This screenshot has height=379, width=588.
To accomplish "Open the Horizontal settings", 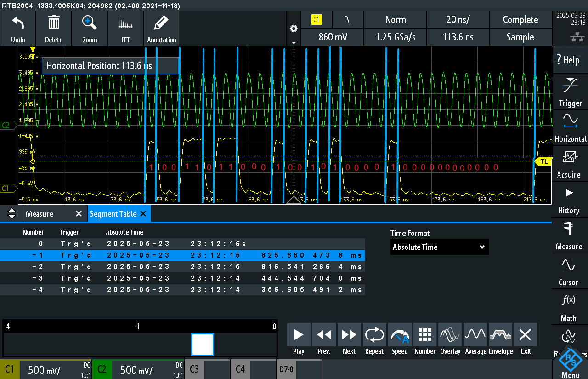I will 570,127.
